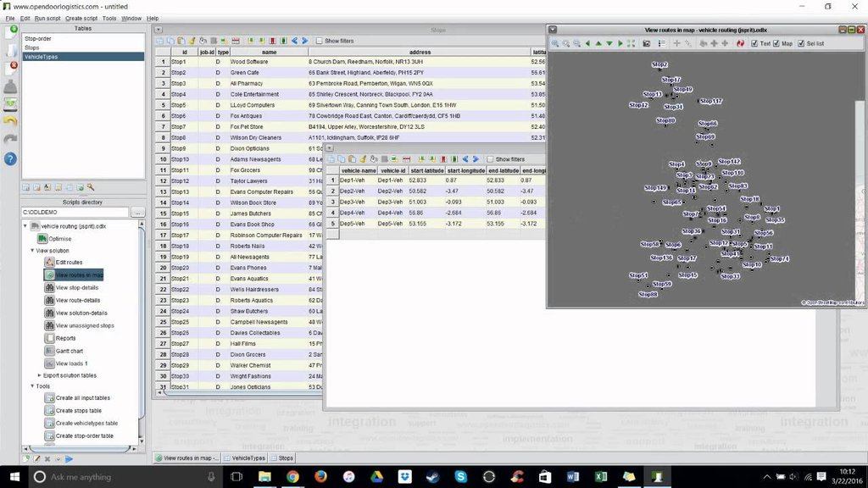Click the red refresh icon in map toolbar

coord(740,43)
